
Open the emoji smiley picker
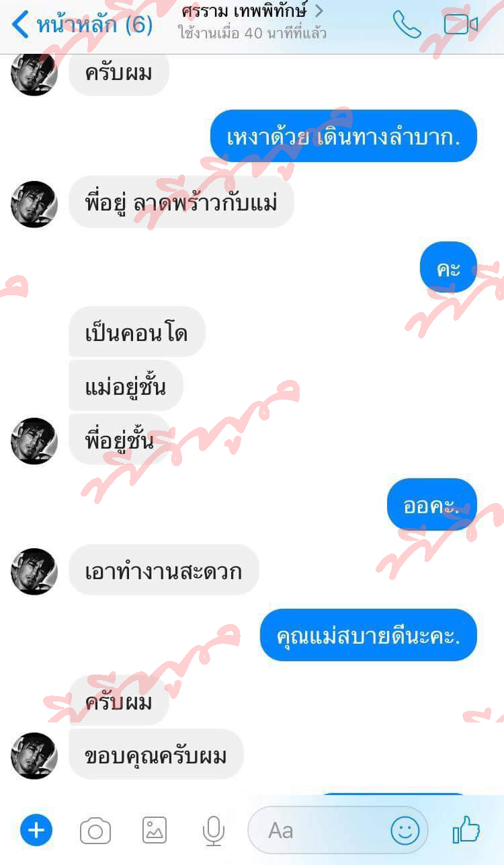point(405,831)
